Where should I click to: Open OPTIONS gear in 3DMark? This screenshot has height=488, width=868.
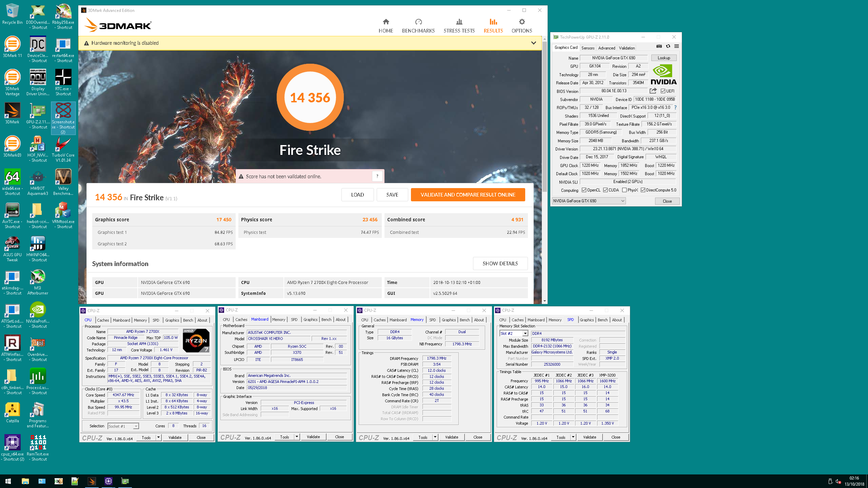522,26
